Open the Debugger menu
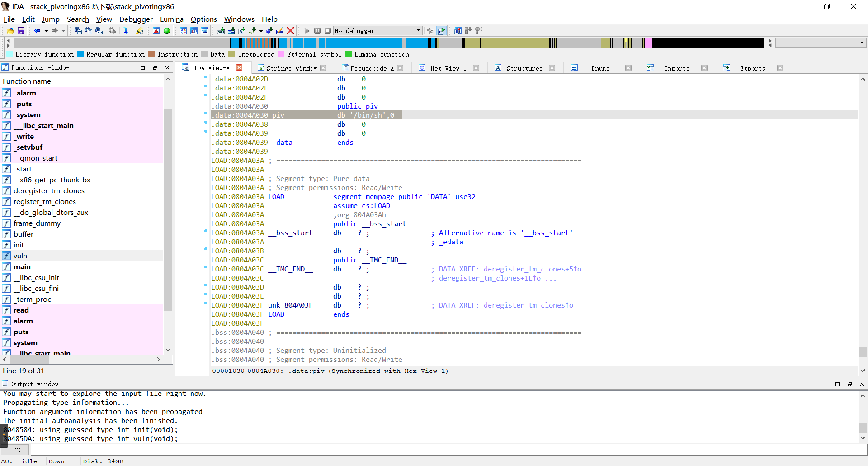This screenshot has width=868, height=466. tap(136, 19)
